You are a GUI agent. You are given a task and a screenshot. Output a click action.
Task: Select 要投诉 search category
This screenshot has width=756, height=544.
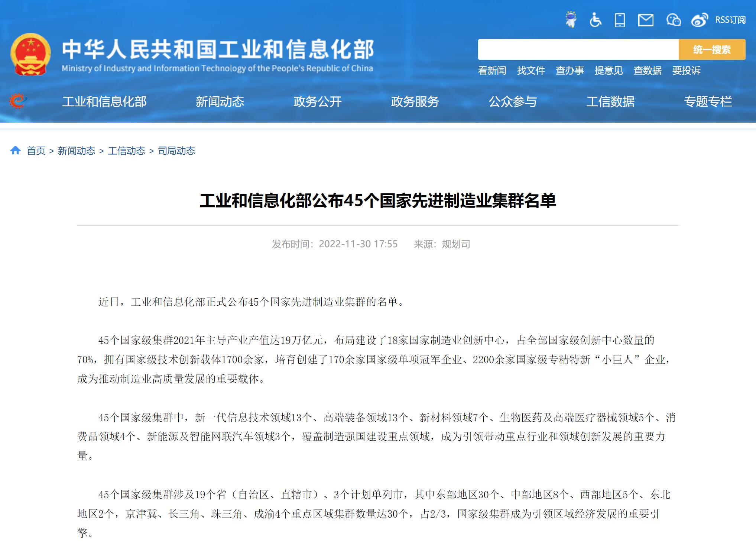[686, 71]
